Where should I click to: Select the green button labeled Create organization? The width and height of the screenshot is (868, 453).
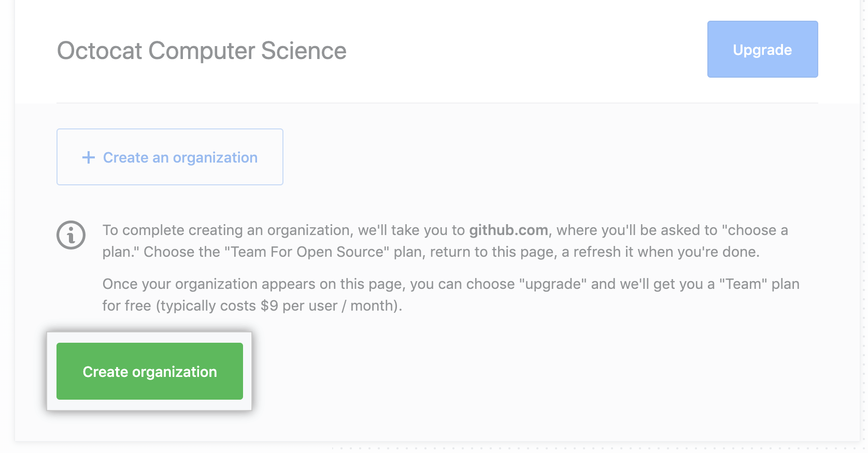pos(149,371)
